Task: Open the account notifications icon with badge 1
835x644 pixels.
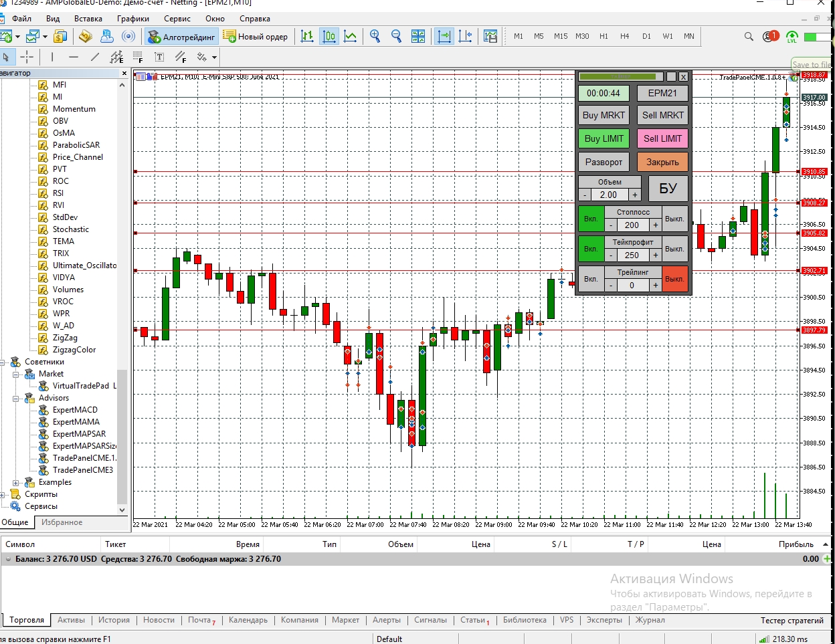Action: (x=770, y=36)
